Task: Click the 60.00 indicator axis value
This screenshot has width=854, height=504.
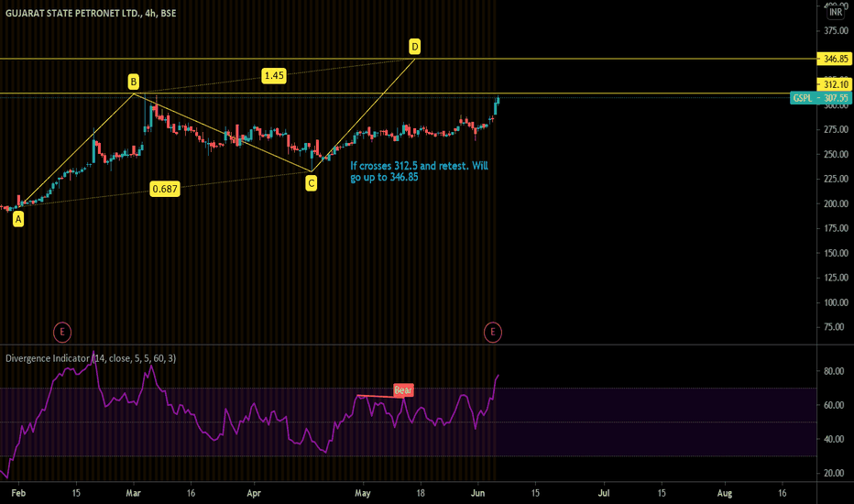Action: tap(834, 405)
